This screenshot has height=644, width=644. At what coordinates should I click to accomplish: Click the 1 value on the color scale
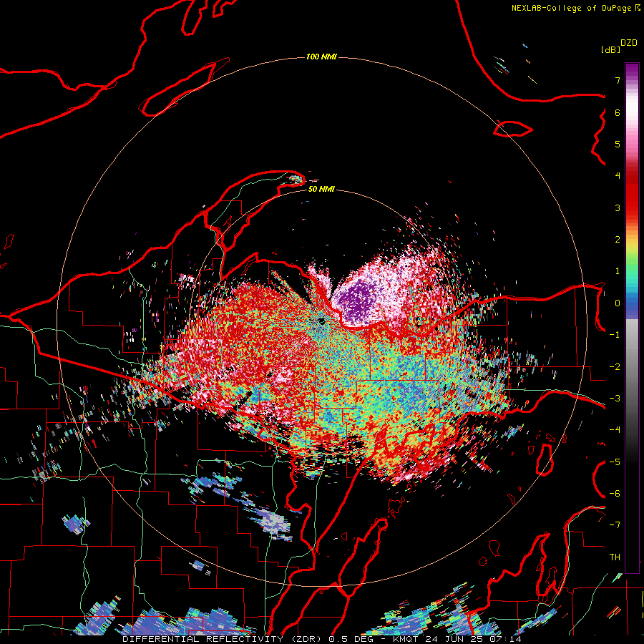[x=618, y=271]
